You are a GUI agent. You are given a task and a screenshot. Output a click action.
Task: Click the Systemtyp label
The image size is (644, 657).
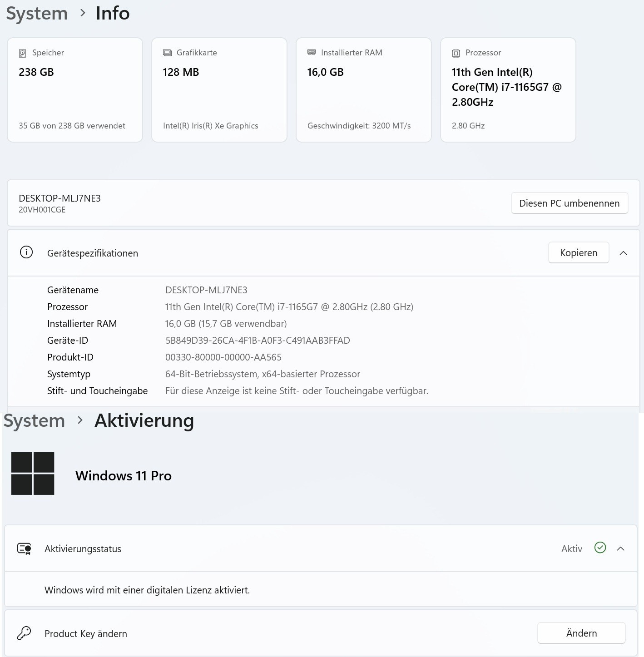pos(69,374)
